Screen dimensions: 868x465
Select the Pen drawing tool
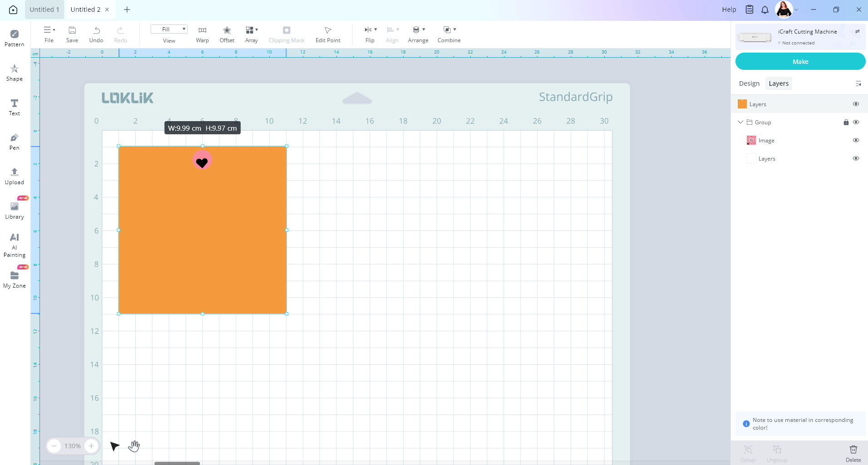[x=15, y=142]
